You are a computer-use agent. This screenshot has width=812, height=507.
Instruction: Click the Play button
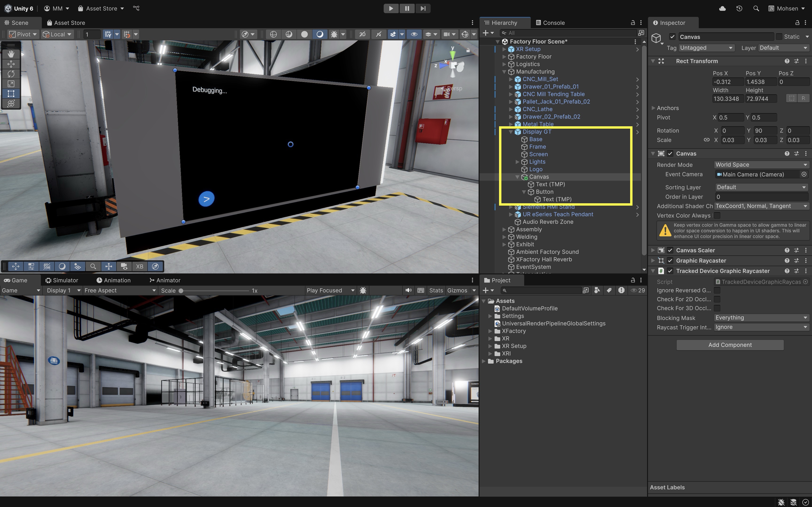(x=391, y=8)
